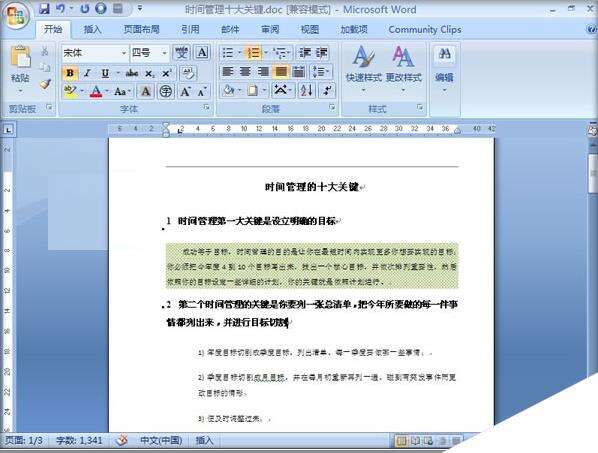Toggle superscript formatting
The height and width of the screenshot is (453, 598).
[x=167, y=73]
